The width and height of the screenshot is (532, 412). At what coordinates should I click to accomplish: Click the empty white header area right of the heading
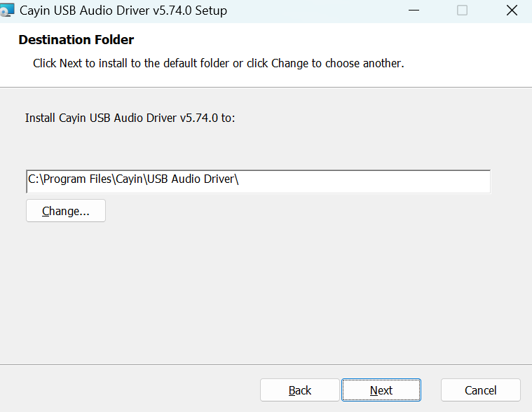[350, 40]
